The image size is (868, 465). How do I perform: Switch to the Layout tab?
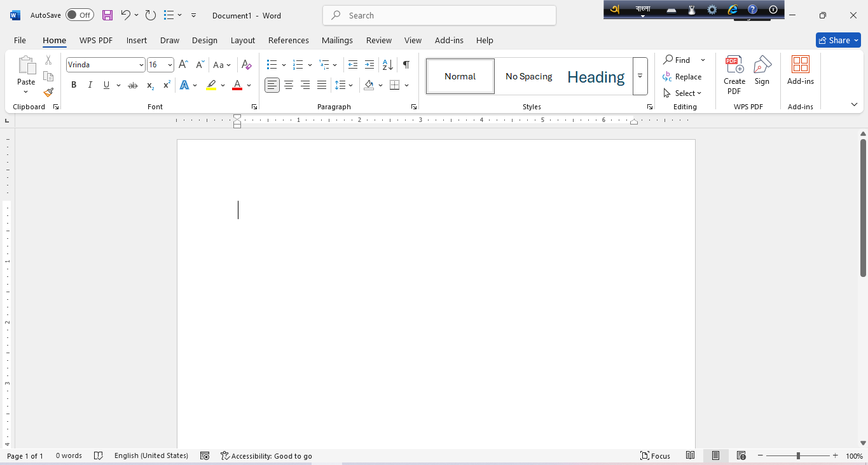(x=242, y=40)
